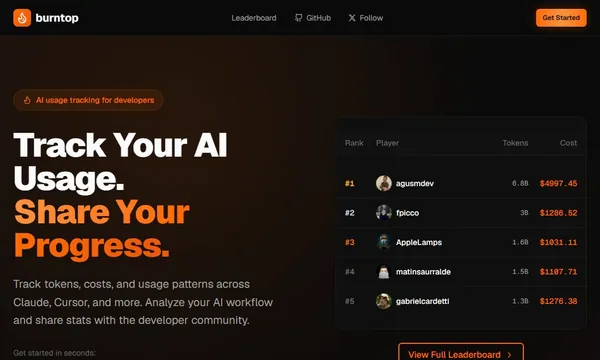
Task: Open player gabrielcardetti's name
Action: [x=422, y=301]
